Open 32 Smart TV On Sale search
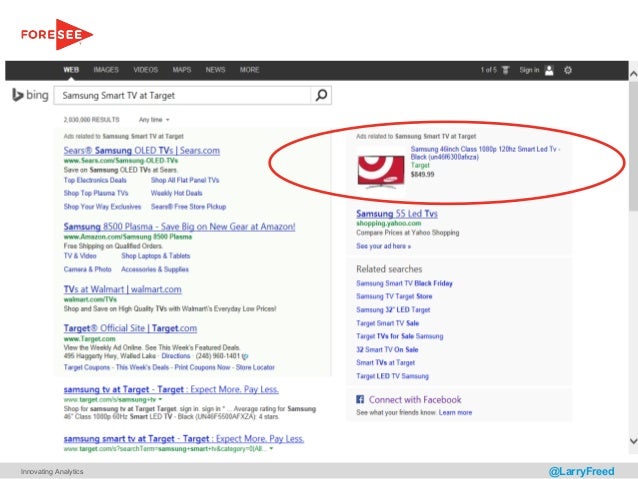 387,349
